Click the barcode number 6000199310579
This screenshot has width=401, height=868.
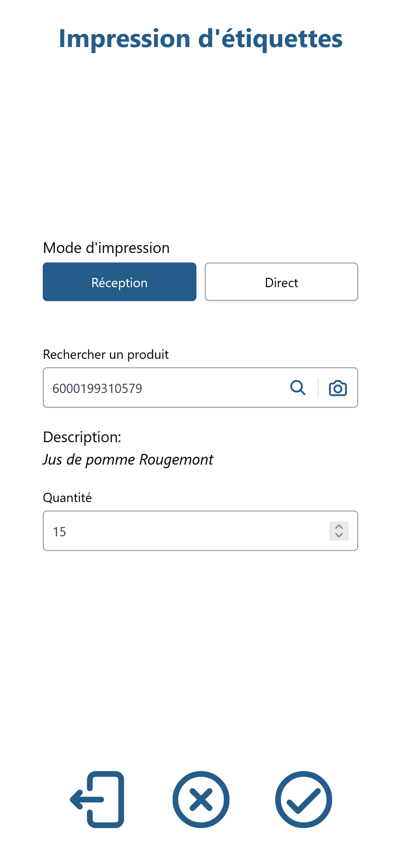coord(97,388)
